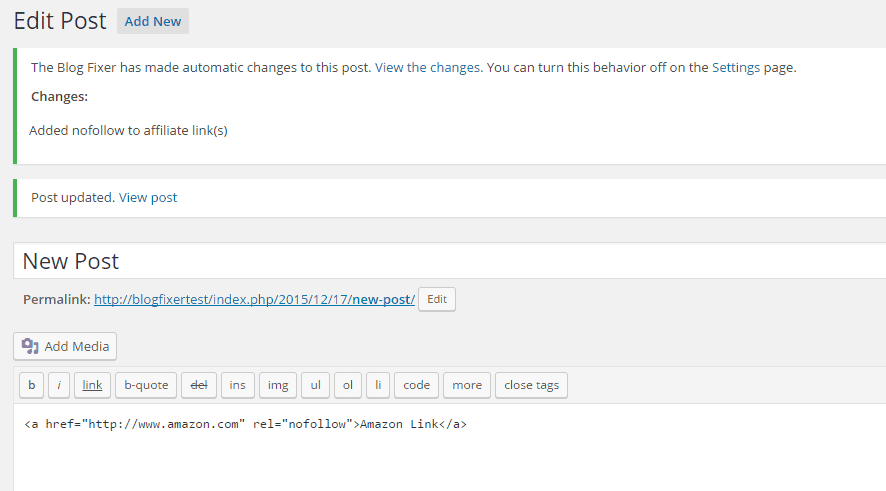Insert a blockquote with b-quote button
This screenshot has height=491, width=886.
[x=146, y=385]
